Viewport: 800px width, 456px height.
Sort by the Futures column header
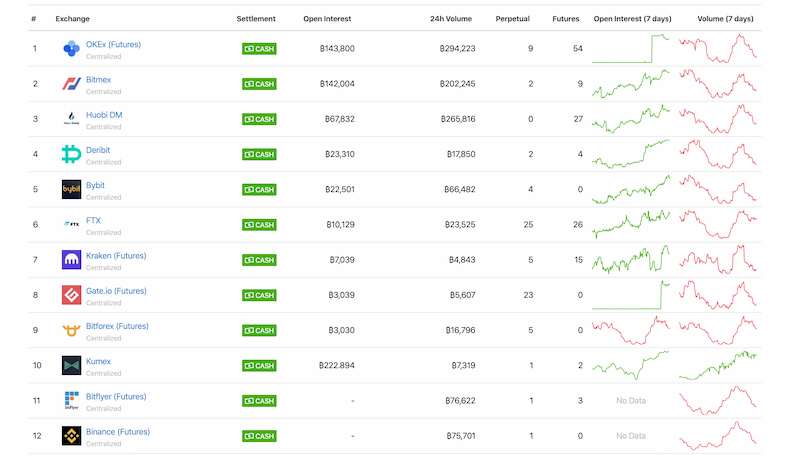566,19
